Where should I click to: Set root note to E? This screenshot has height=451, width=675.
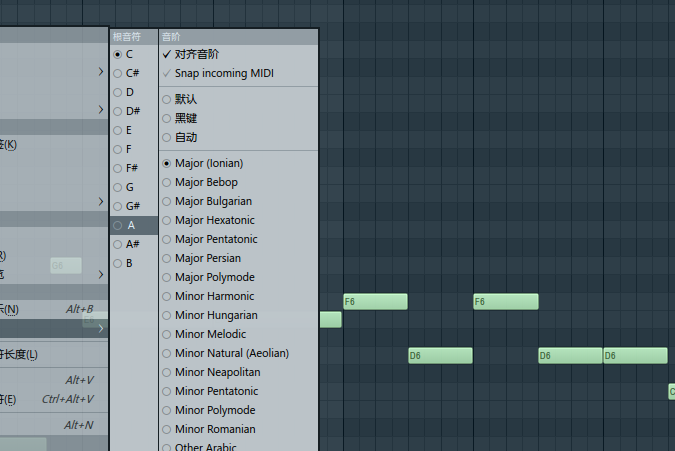tap(134, 130)
